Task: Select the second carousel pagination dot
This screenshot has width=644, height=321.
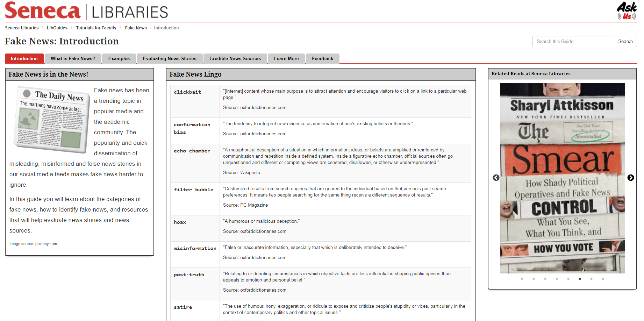Action: point(534,279)
